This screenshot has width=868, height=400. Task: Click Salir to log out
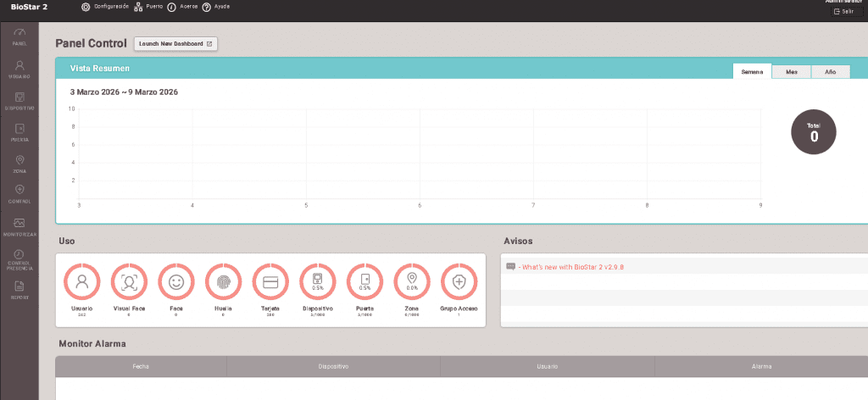pos(842,12)
